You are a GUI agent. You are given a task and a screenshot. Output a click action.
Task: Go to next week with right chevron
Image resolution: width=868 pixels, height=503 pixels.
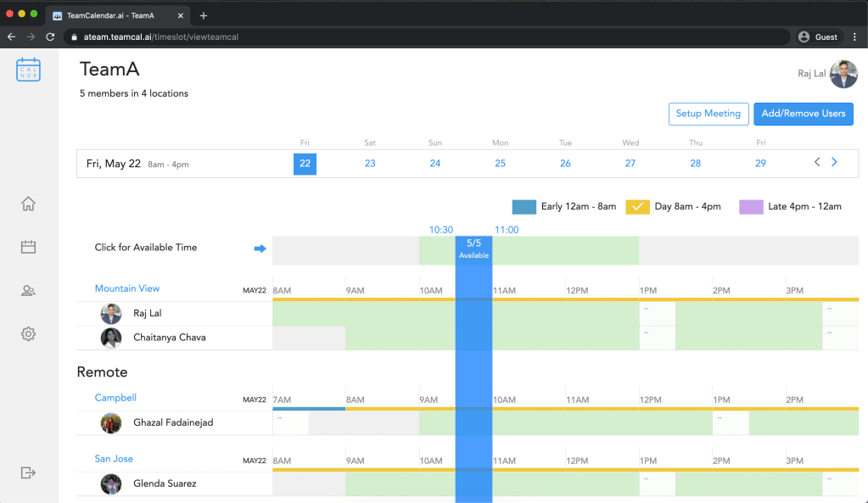[x=834, y=162]
